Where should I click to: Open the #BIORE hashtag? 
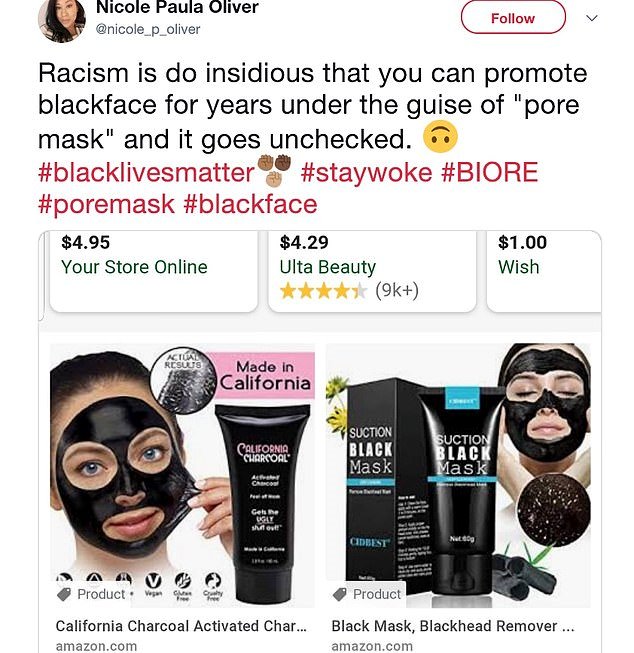[489, 172]
